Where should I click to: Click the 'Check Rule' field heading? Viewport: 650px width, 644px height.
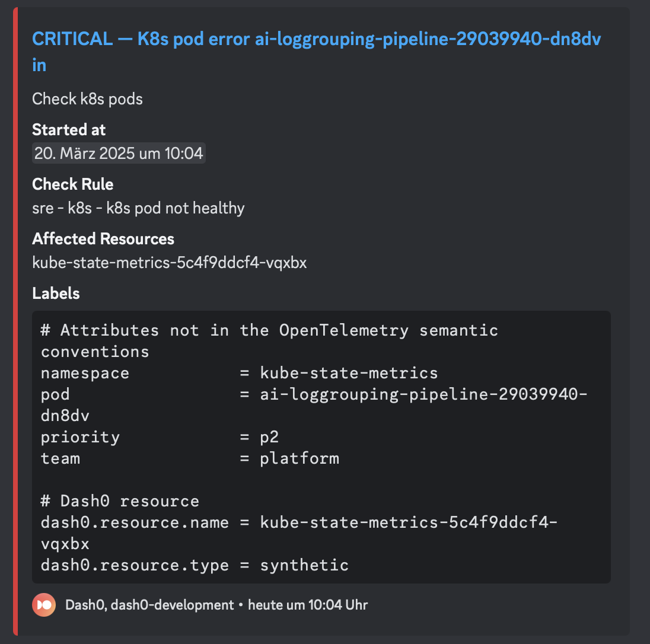(x=72, y=184)
